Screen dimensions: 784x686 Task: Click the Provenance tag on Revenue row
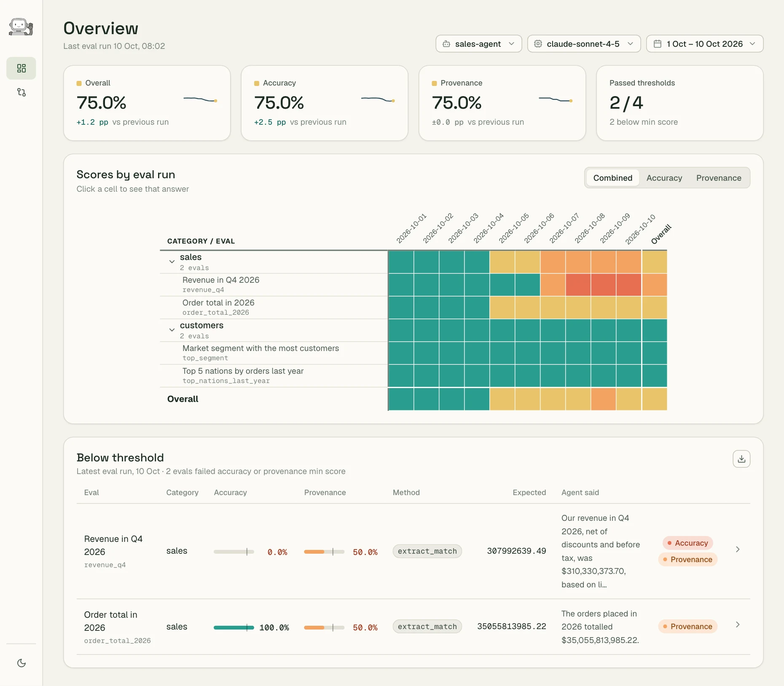click(688, 560)
